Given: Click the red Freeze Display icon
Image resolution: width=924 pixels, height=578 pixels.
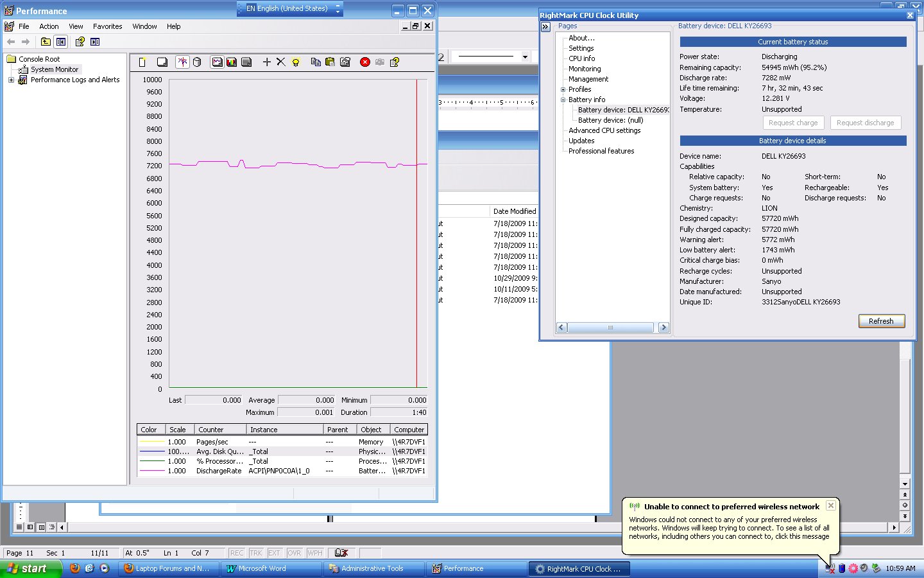Looking at the screenshot, I should [x=365, y=62].
